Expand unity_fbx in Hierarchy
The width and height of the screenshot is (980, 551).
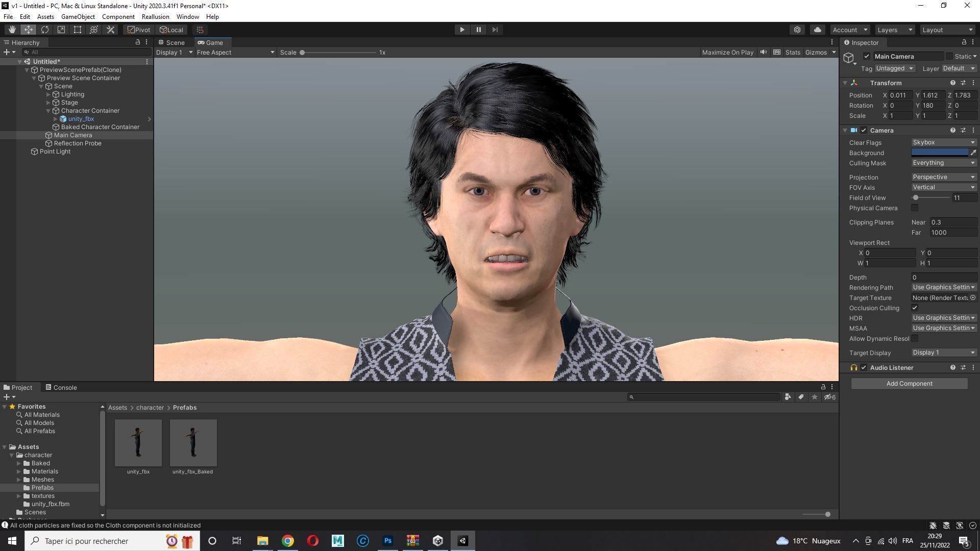[x=56, y=119]
